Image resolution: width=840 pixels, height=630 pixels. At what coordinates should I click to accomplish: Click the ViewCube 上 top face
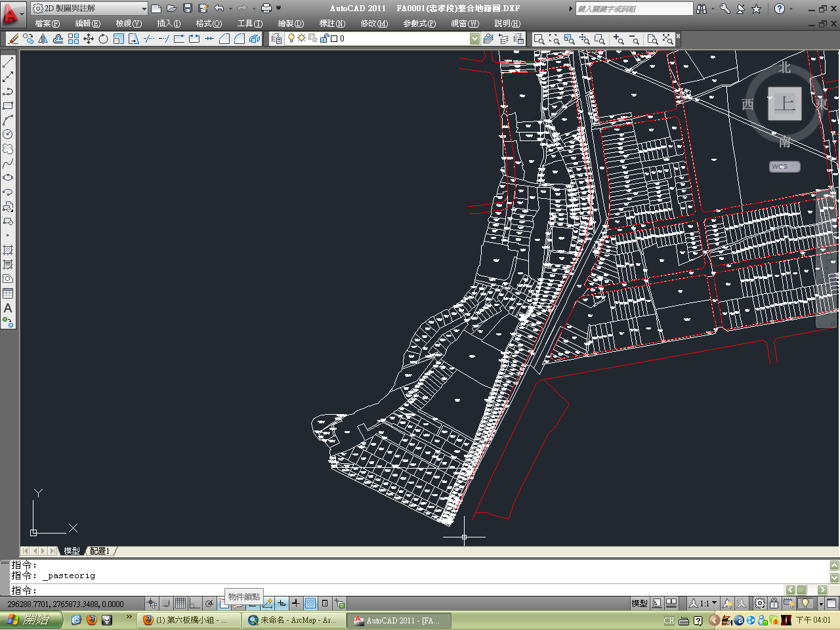pyautogui.click(x=785, y=104)
